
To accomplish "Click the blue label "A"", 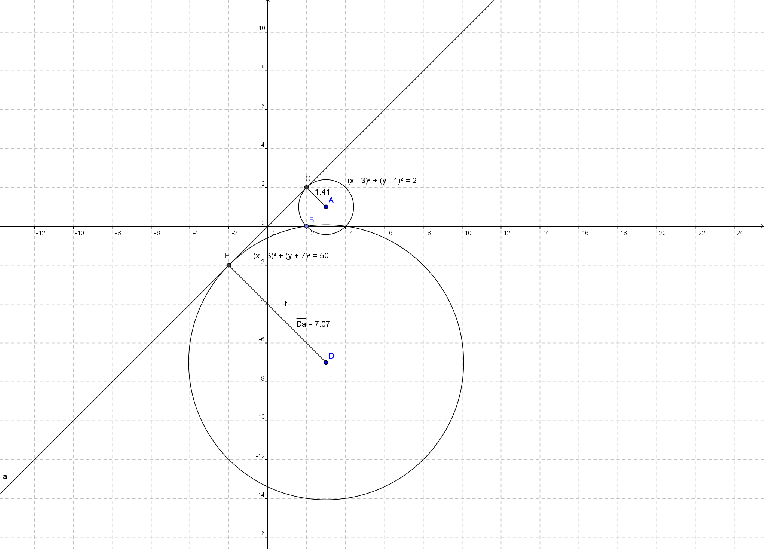I will coord(331,201).
